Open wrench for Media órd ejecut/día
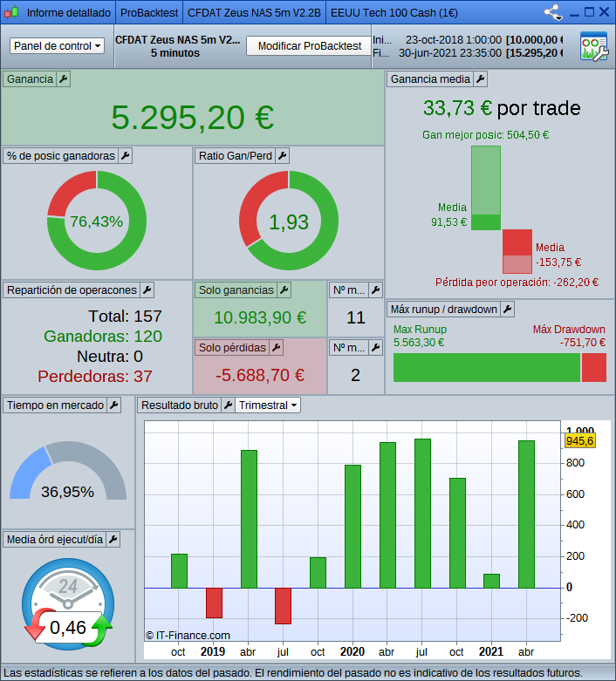 click(113, 540)
